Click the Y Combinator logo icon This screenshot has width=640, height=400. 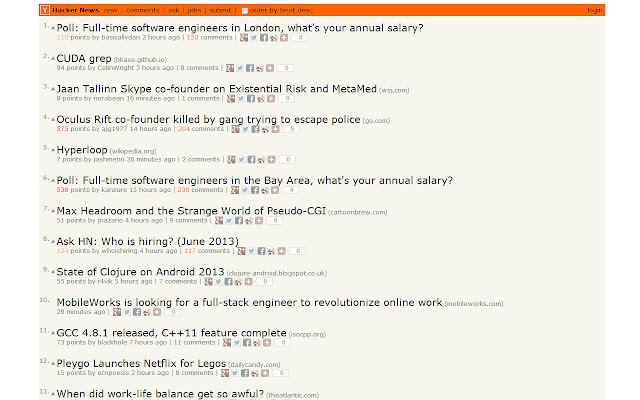click(45, 10)
